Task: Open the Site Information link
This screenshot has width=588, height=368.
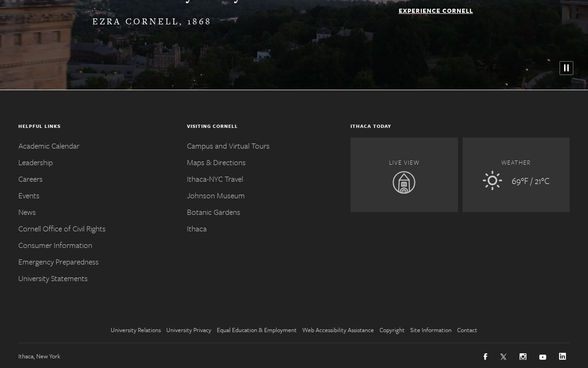Action: 431,330
